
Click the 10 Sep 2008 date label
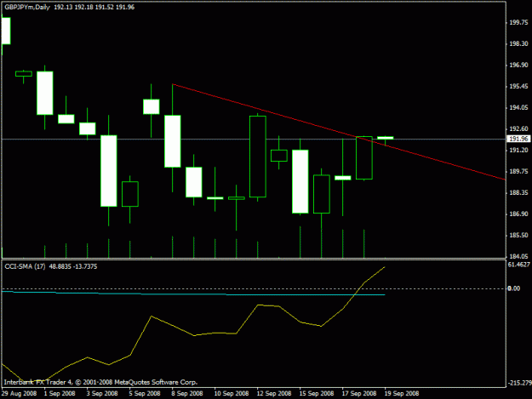pyautogui.click(x=232, y=393)
